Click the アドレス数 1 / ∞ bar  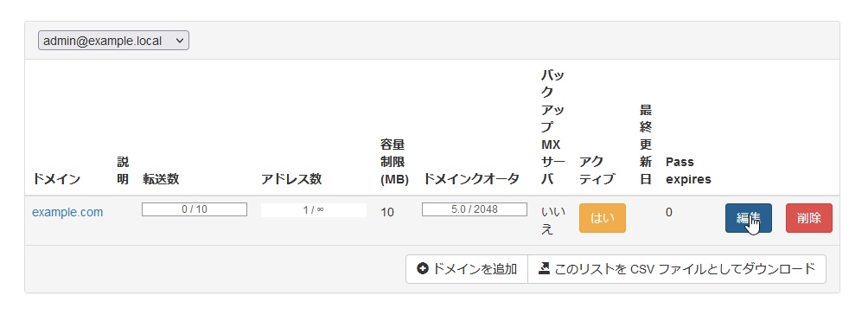coord(313,210)
